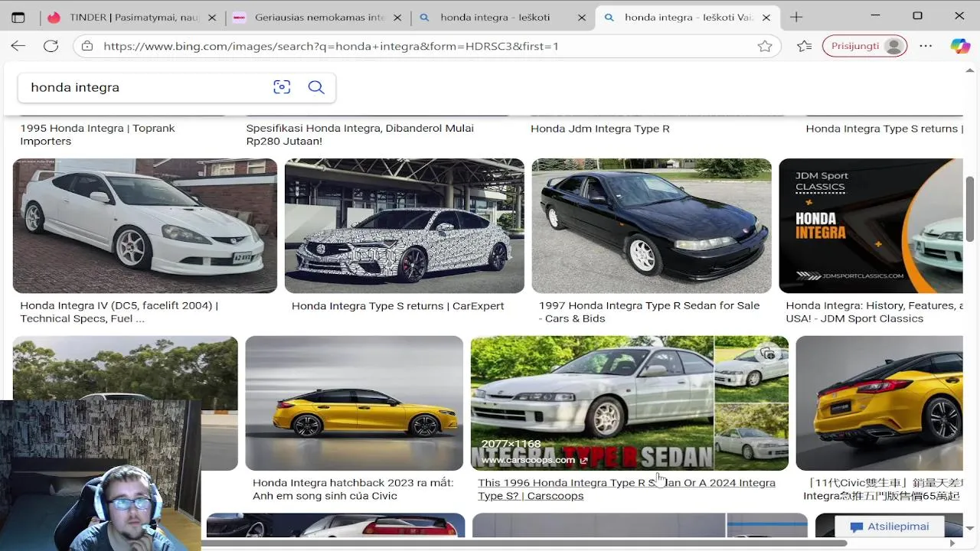Open 1997 Honda Integra Type R Sedan link
The width and height of the screenshot is (980, 551).
(649, 312)
